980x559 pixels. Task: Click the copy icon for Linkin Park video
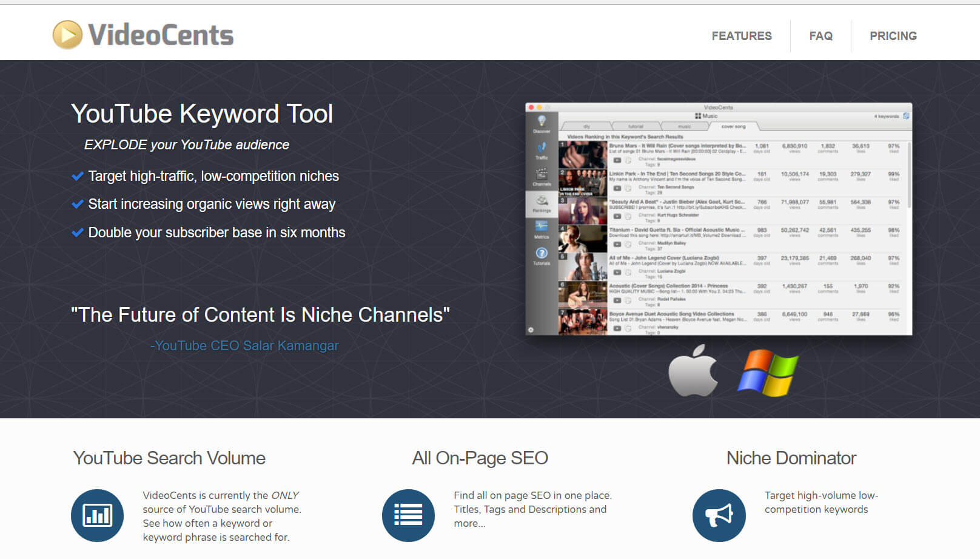click(x=628, y=188)
